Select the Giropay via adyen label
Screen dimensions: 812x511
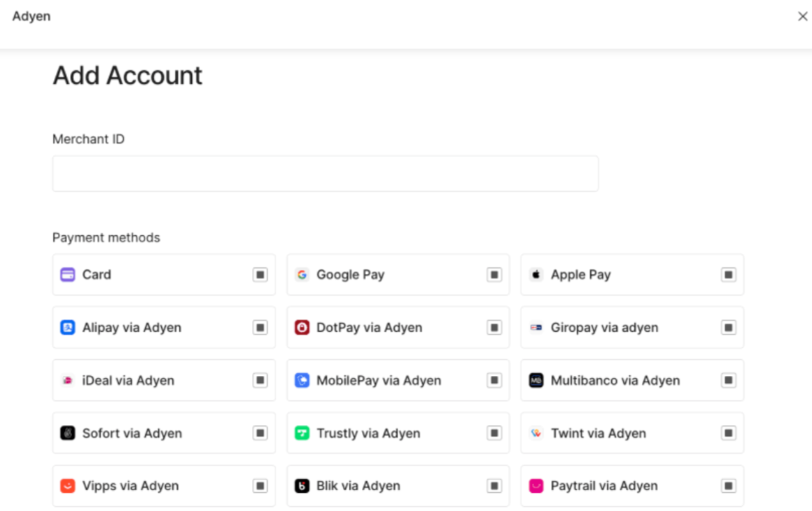coord(604,328)
